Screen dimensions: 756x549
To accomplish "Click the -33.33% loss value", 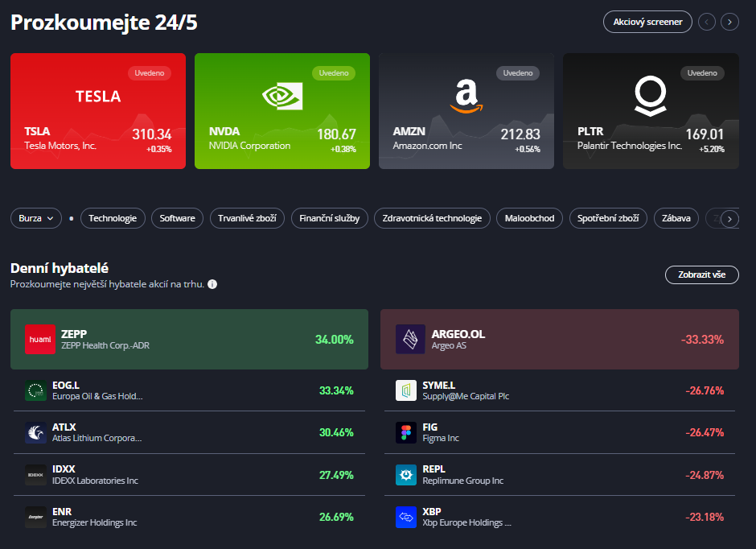I will click(702, 339).
